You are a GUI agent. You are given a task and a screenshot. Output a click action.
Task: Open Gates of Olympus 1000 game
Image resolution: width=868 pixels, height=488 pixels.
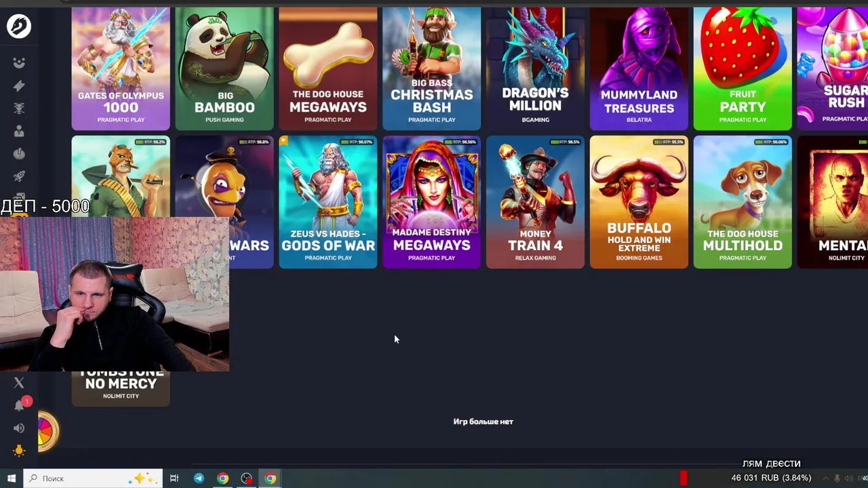[121, 68]
